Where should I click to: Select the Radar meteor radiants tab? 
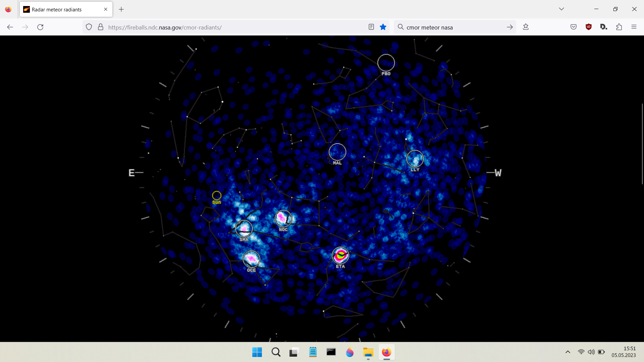pos(66,9)
